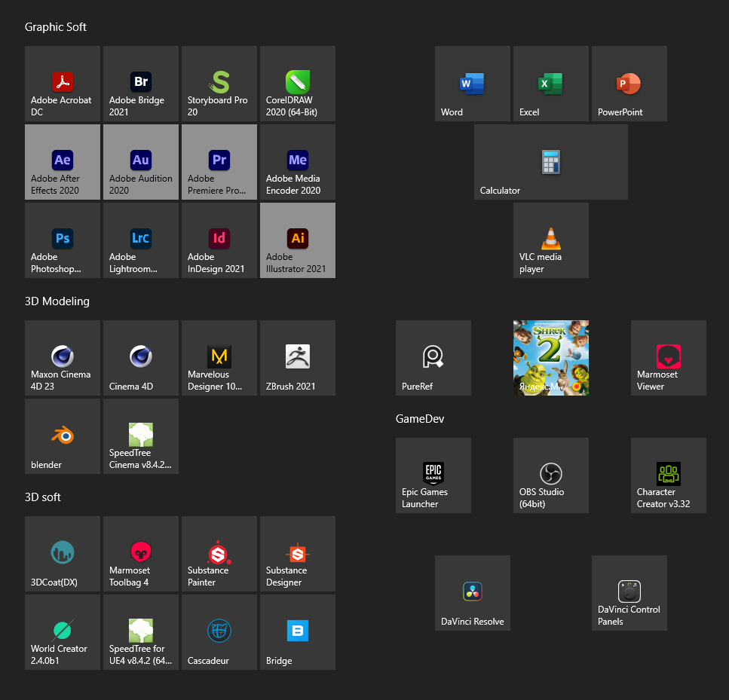Open DaVinci Resolve

(x=473, y=593)
